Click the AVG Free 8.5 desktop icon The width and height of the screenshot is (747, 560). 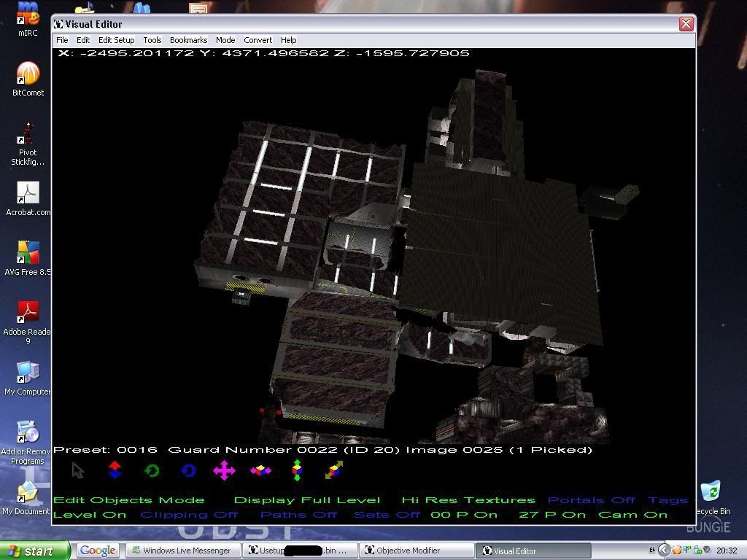28,258
